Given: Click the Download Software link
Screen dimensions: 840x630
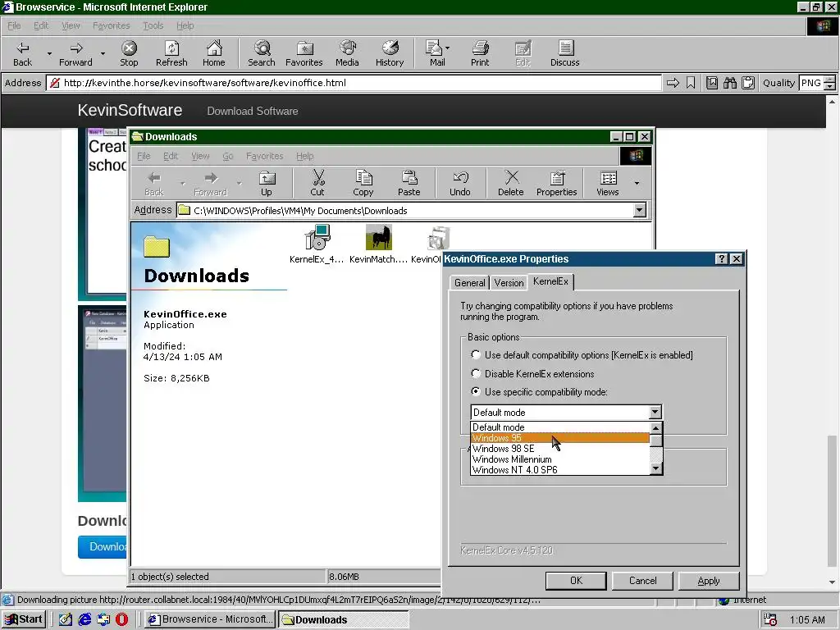Looking at the screenshot, I should [x=253, y=112].
